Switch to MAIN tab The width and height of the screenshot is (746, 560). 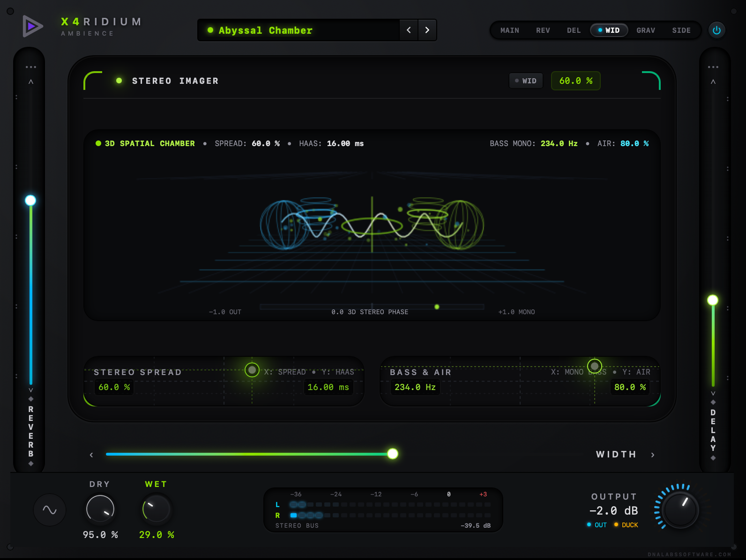click(x=510, y=30)
